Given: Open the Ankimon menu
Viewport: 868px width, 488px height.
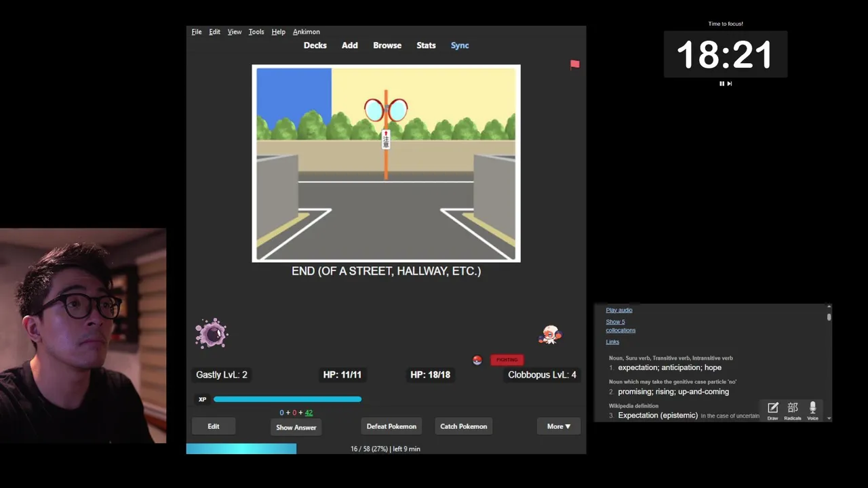Looking at the screenshot, I should click(x=307, y=32).
